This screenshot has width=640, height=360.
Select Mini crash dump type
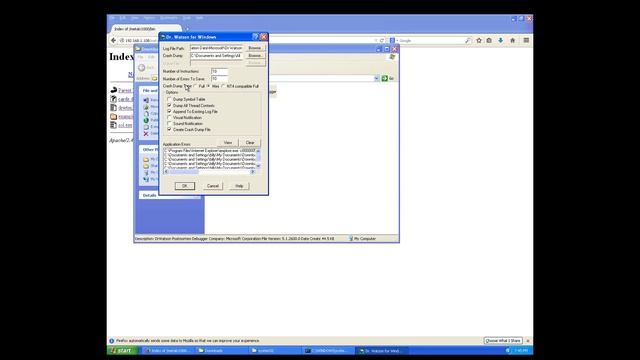[209, 86]
